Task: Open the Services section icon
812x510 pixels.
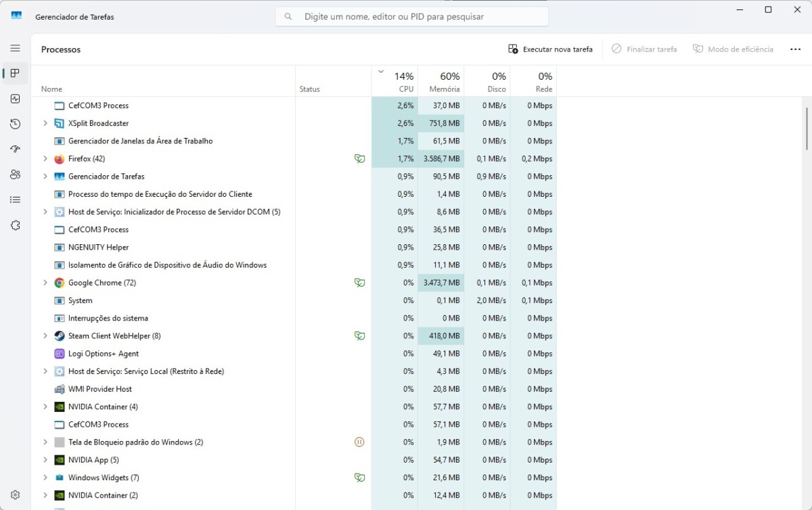Action: tap(15, 225)
